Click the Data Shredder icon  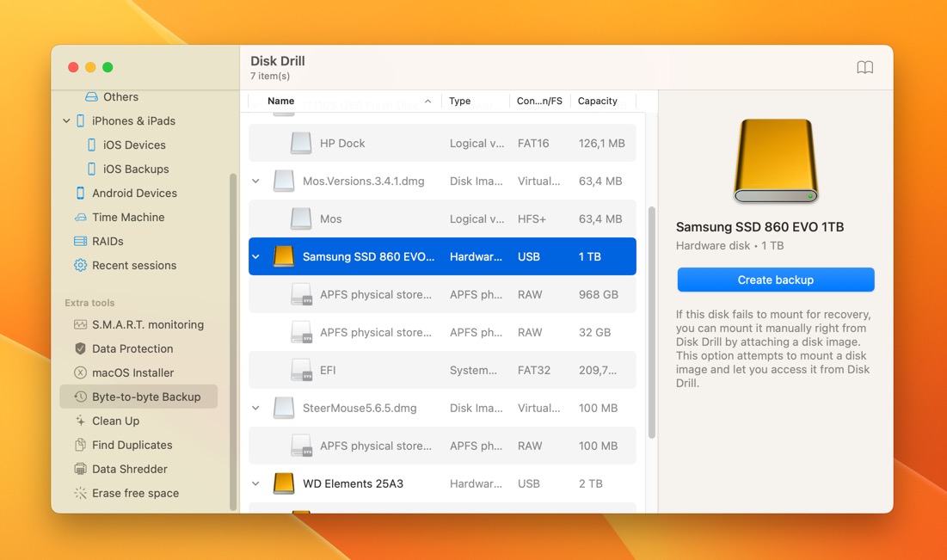point(80,469)
